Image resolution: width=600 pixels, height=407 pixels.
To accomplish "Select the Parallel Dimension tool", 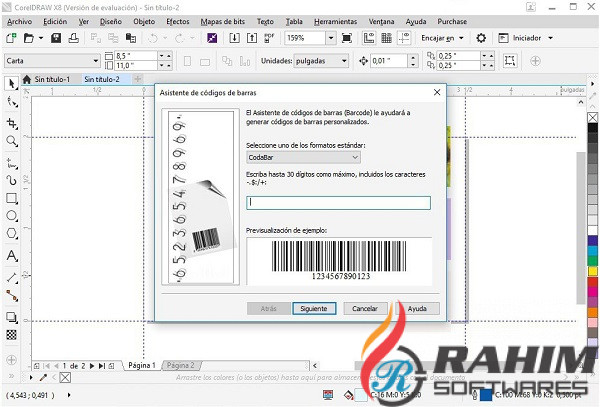I will click(11, 277).
